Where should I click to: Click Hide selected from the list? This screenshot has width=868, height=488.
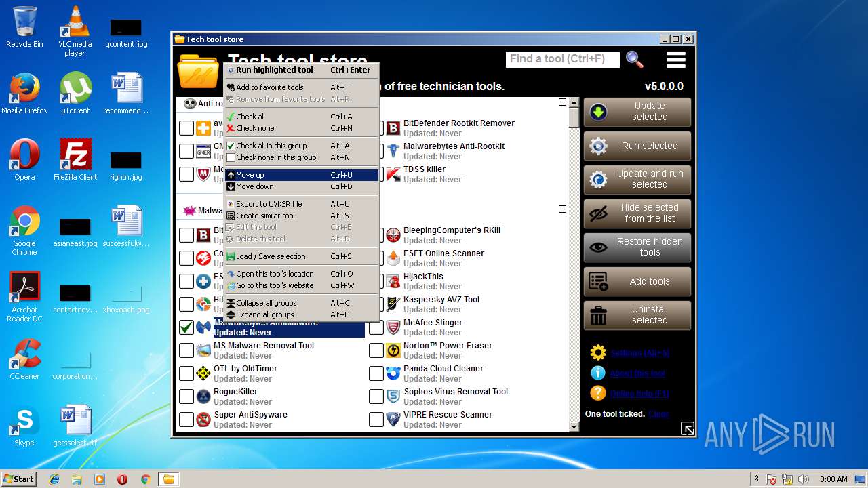pos(637,213)
